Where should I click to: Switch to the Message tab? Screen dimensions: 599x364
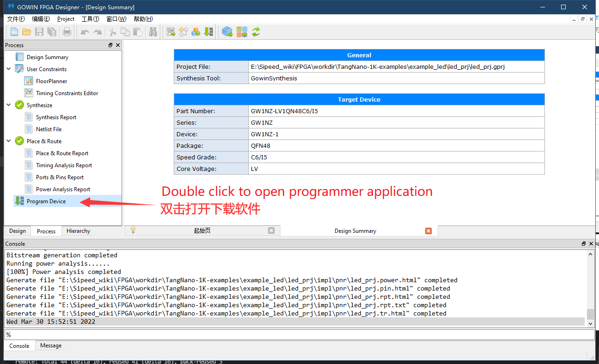51,346
